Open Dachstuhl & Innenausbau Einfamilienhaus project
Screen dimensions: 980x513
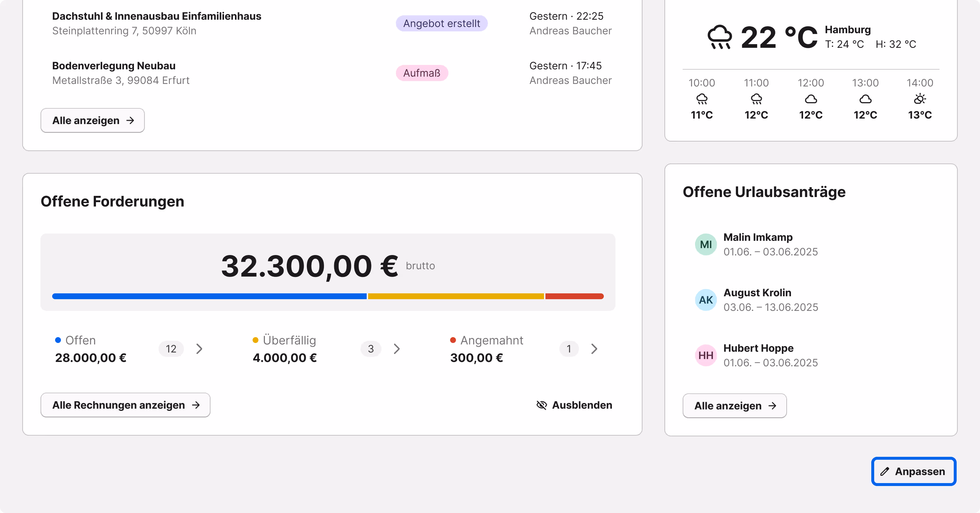(x=157, y=16)
